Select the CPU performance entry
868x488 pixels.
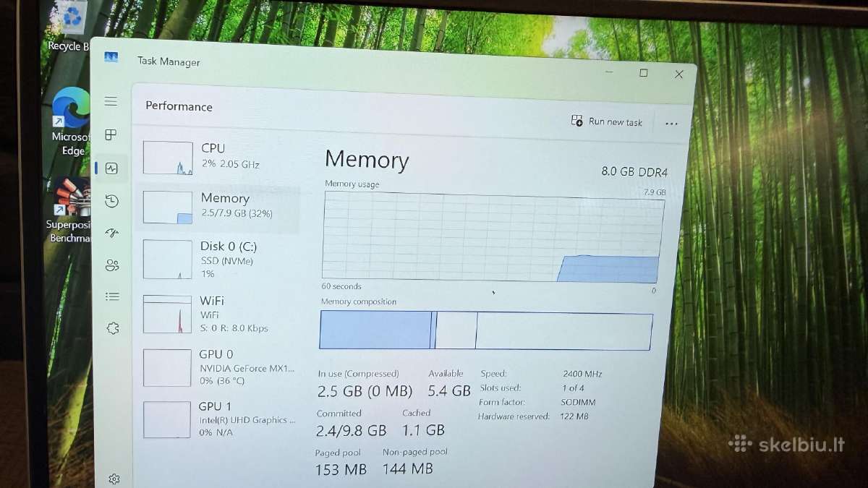218,158
